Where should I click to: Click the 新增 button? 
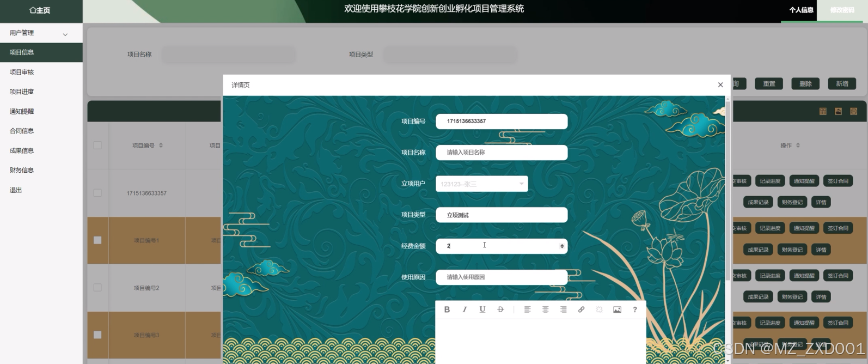[842, 83]
